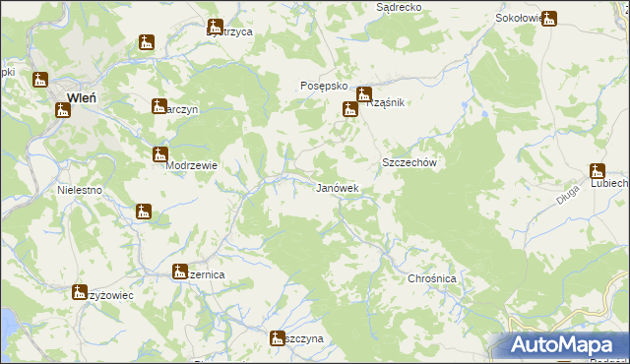Image resolution: width=630 pixels, height=364 pixels.
Task: Click the church icon south of Nielestno
Action: [x=144, y=212]
